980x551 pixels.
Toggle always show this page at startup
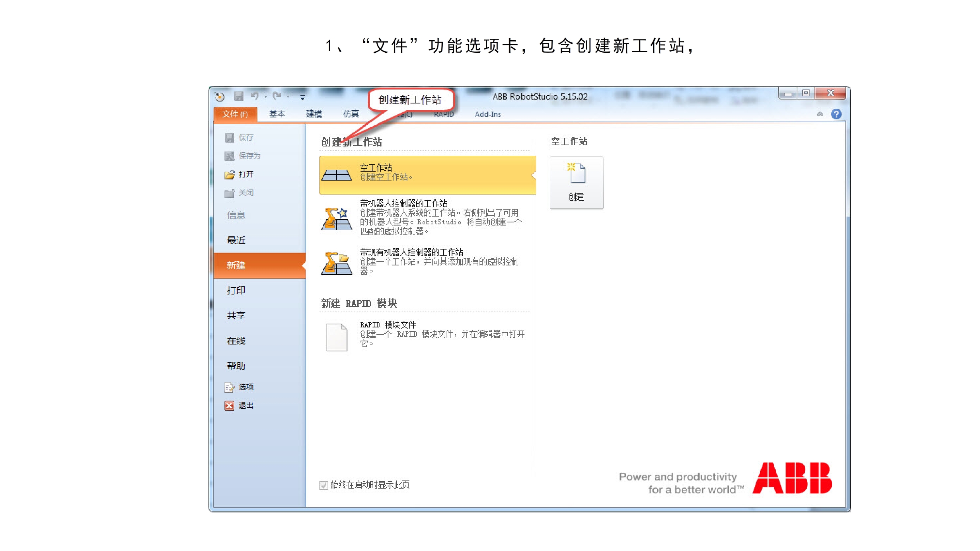point(324,485)
